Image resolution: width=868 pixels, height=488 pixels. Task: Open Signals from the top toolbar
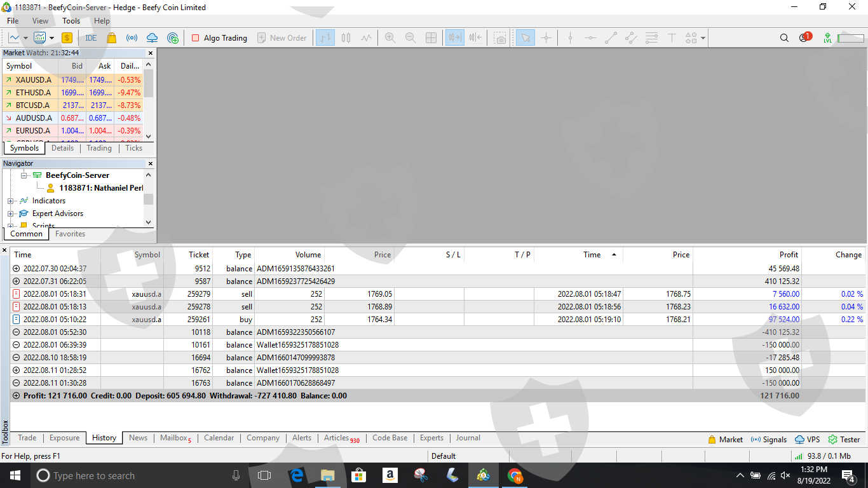click(132, 38)
